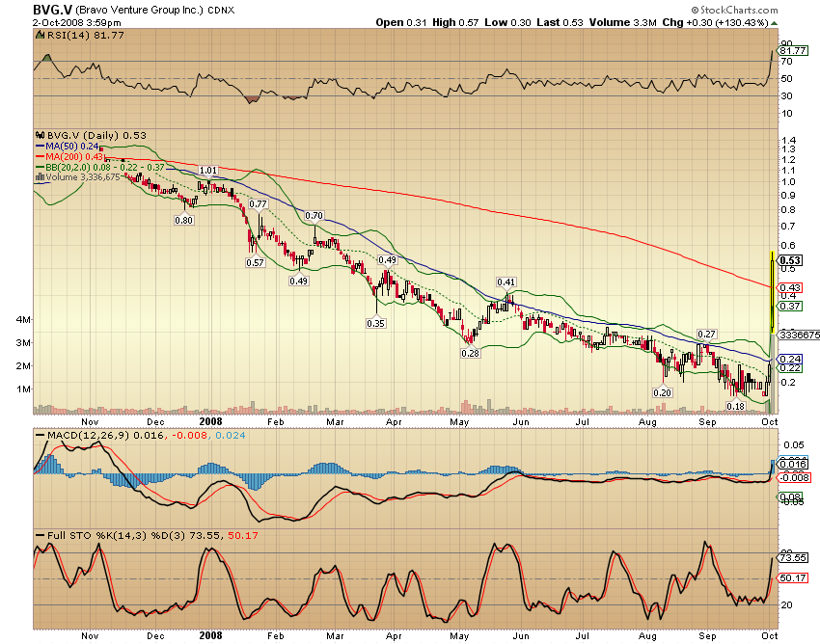
Task: Click the 0.18 price low annotation
Action: pos(735,406)
